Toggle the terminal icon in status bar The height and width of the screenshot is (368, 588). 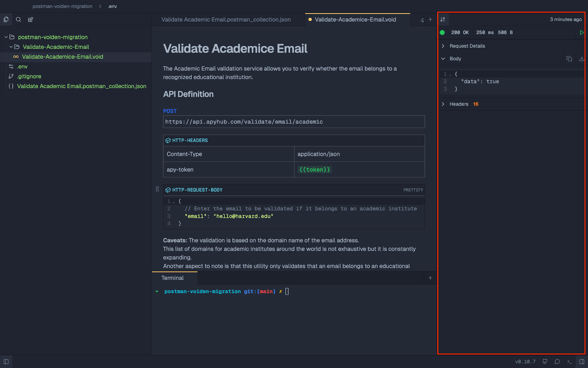[x=569, y=361]
